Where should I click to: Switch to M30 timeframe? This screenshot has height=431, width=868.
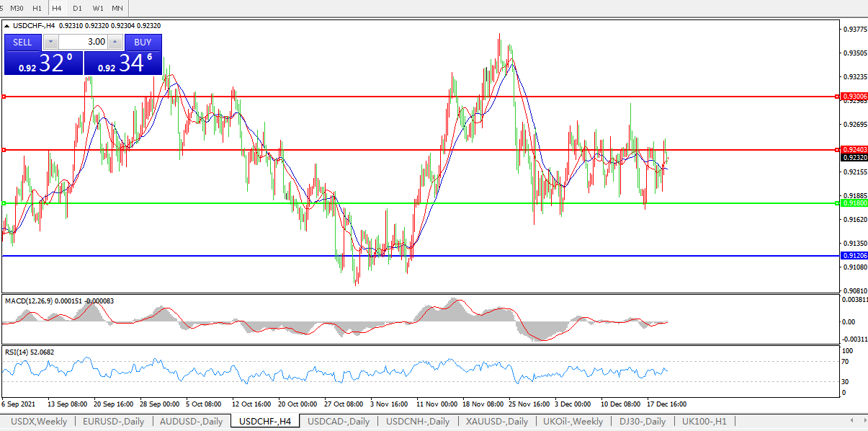17,8
